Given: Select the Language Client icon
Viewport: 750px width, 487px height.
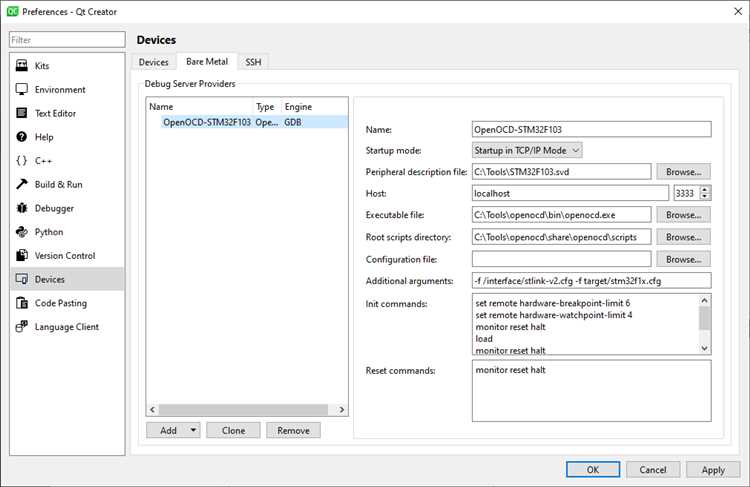Looking at the screenshot, I should 22,327.
